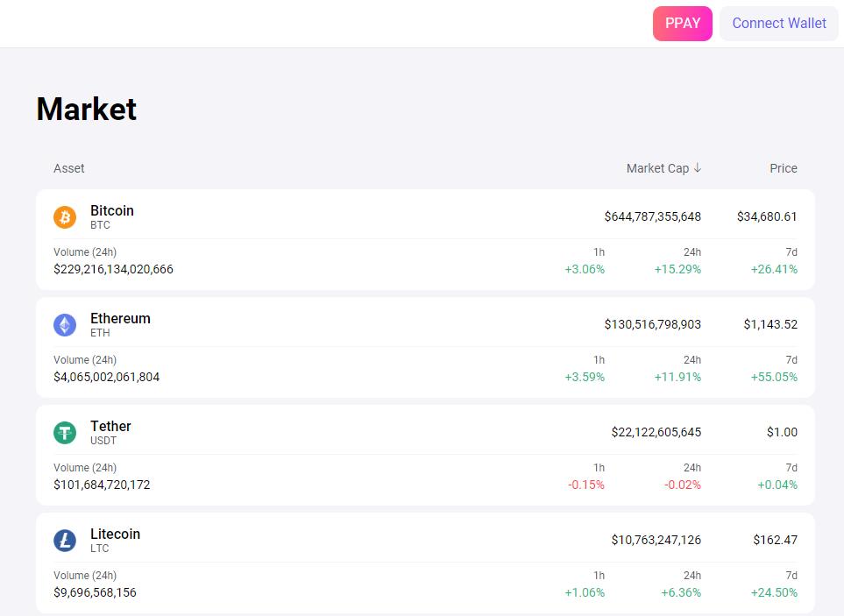Viewport: 844px width, 616px height.
Task: Click the Litecoin logo icon
Action: tap(64, 540)
